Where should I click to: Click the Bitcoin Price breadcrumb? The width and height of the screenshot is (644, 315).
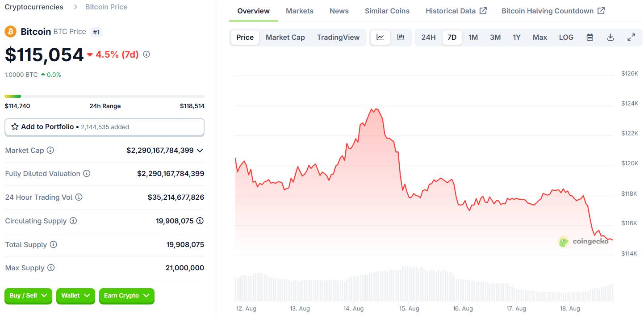pos(106,7)
